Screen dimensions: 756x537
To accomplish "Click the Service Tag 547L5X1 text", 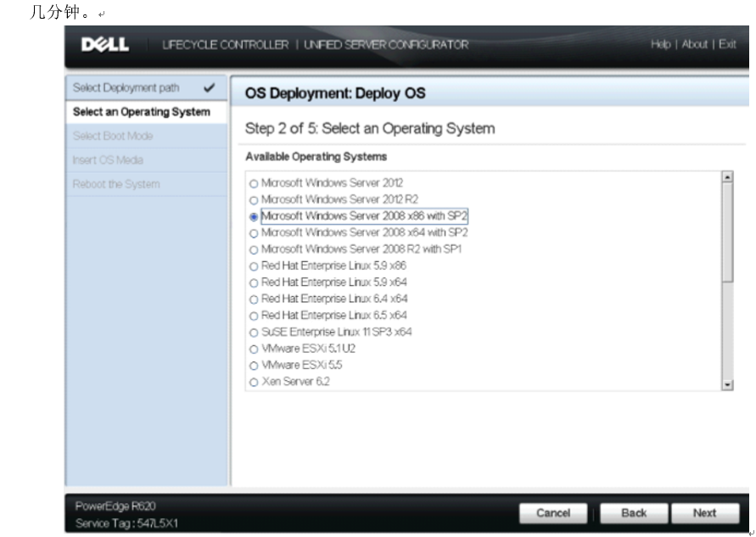I will (x=126, y=523).
